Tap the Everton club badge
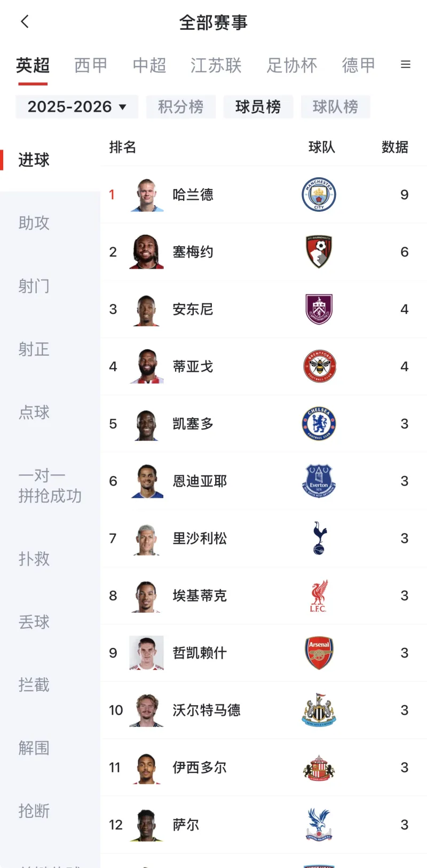 click(x=319, y=481)
